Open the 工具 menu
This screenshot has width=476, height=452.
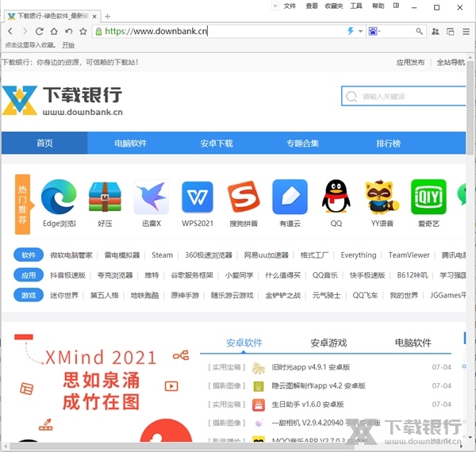356,6
